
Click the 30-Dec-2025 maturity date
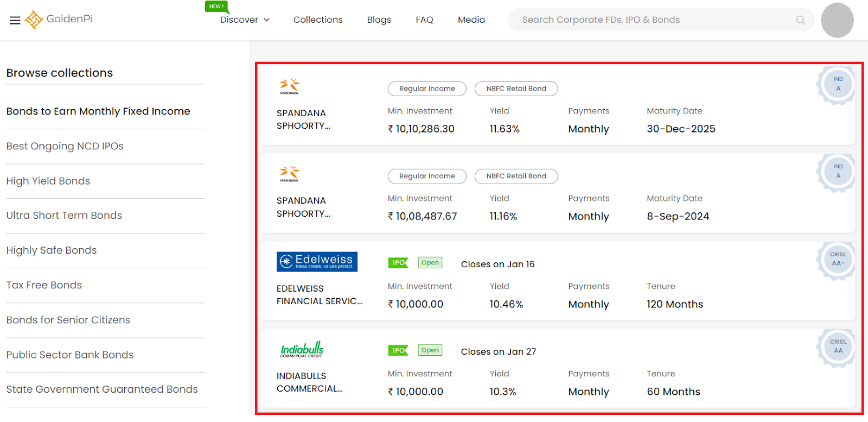click(x=681, y=129)
